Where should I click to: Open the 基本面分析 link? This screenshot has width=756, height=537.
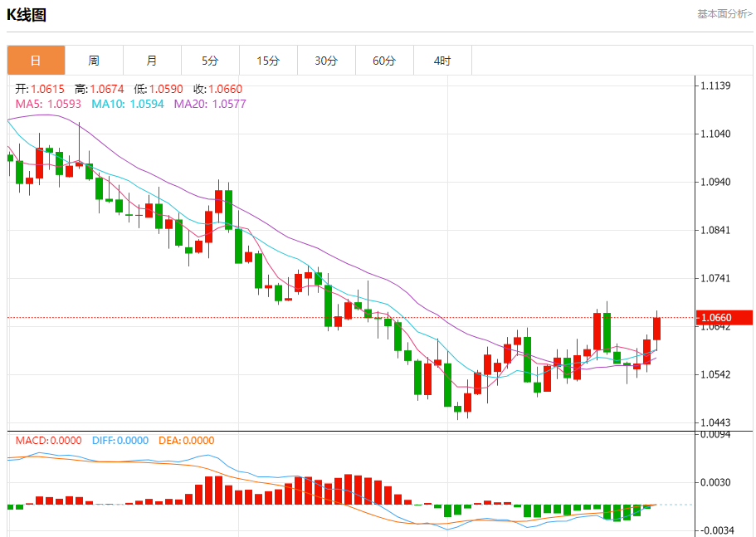click(x=724, y=14)
